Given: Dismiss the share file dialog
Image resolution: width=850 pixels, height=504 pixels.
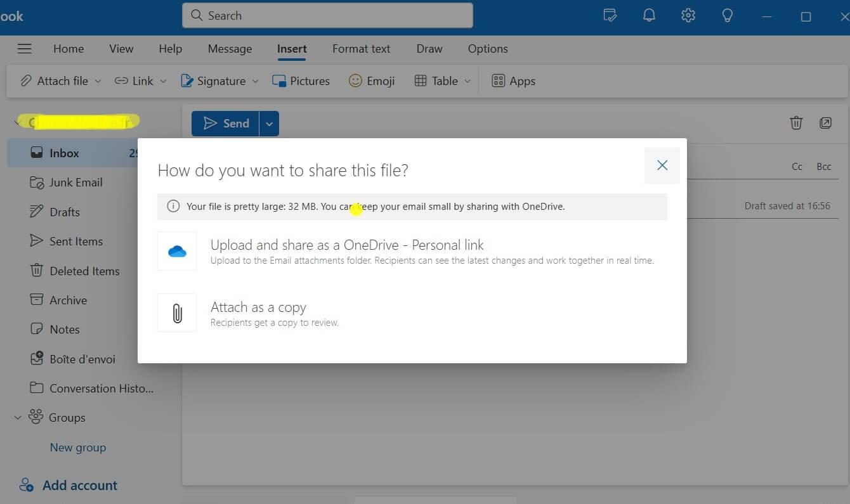Looking at the screenshot, I should pyautogui.click(x=662, y=165).
